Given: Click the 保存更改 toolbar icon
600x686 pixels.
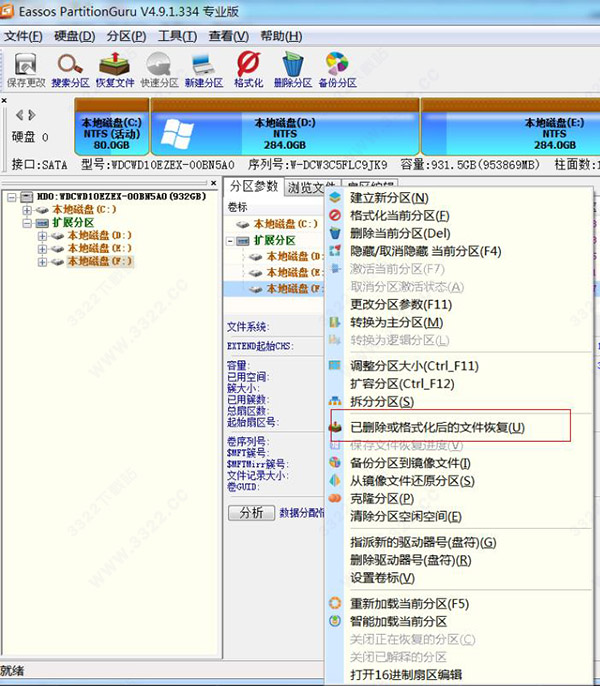Looking at the screenshot, I should 26,70.
